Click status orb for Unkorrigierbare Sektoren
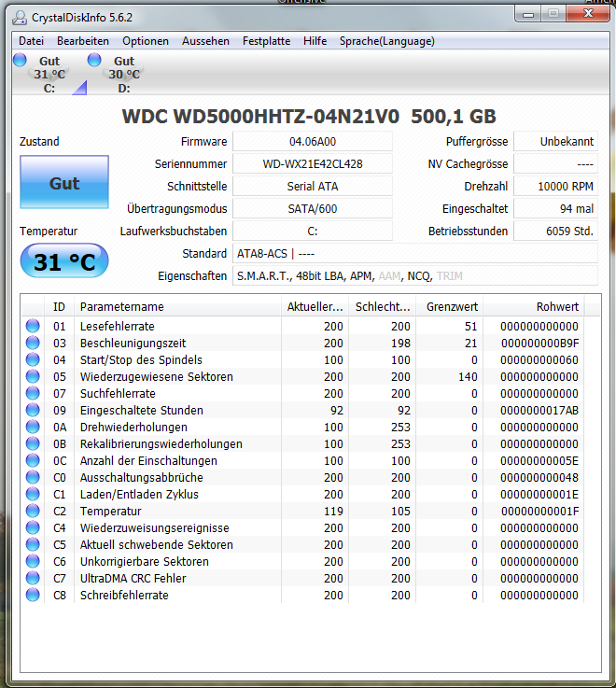 click(33, 561)
